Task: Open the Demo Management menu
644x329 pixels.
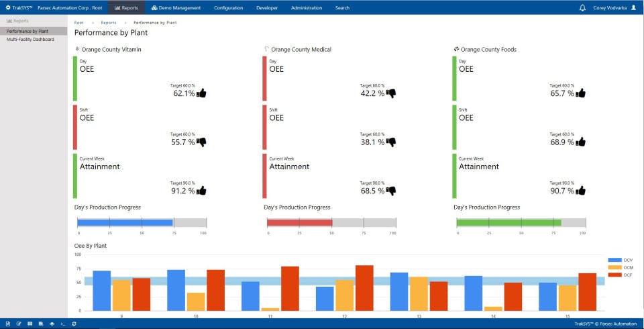Action: [x=176, y=8]
